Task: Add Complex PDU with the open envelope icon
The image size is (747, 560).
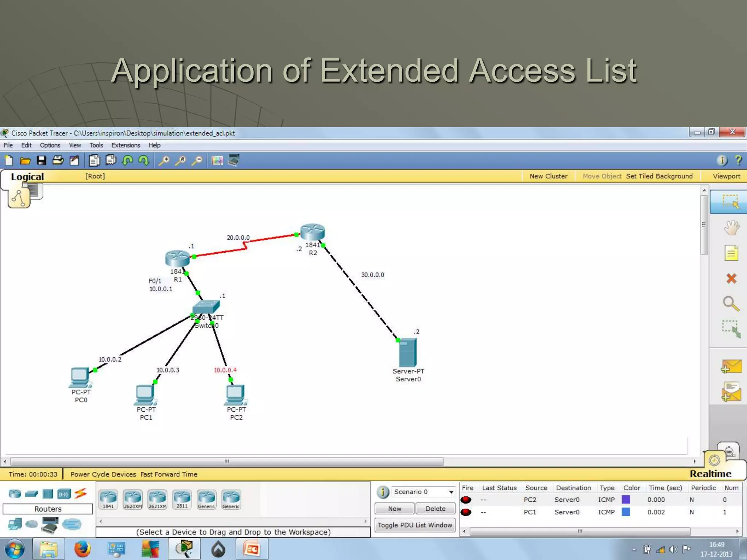Action: coord(731,392)
